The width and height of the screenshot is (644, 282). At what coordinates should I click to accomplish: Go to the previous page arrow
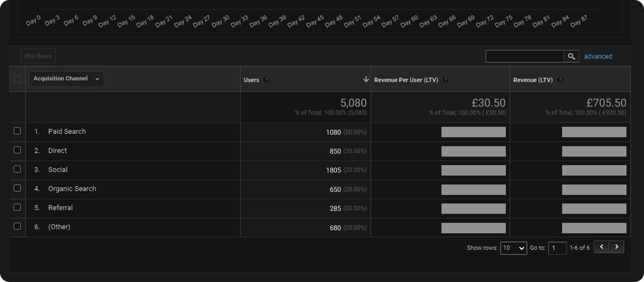click(x=601, y=247)
